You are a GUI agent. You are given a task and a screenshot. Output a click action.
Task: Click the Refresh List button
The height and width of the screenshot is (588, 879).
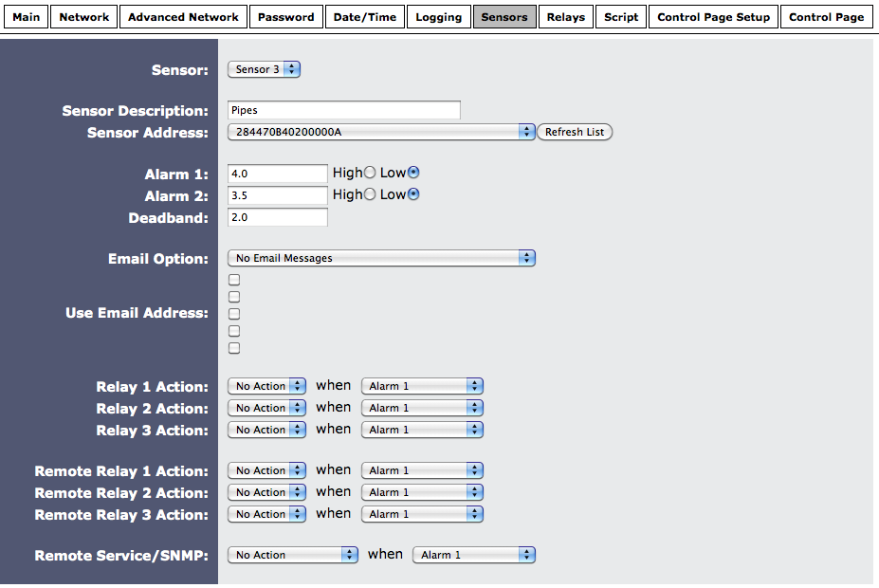pos(575,132)
